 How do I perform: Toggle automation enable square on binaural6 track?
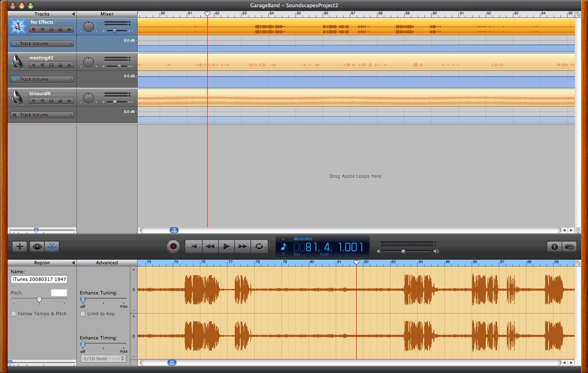tap(14, 115)
